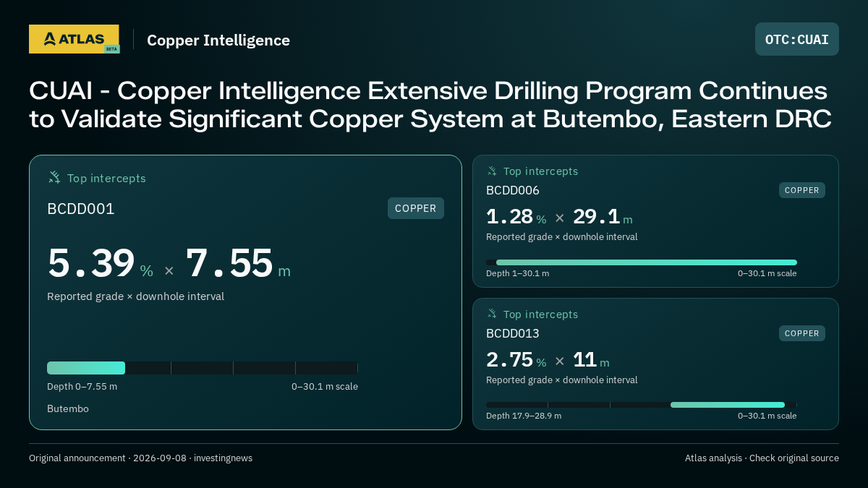Click the BCDD013 depth interval bar
The height and width of the screenshot is (488, 868).
(x=642, y=405)
